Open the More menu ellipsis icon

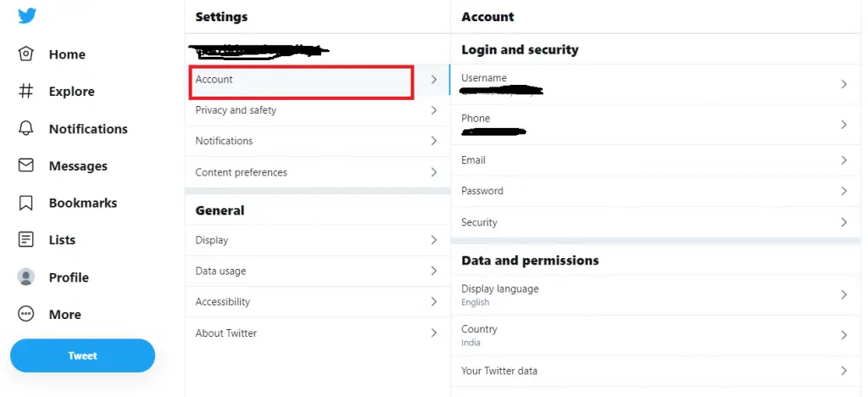25,314
